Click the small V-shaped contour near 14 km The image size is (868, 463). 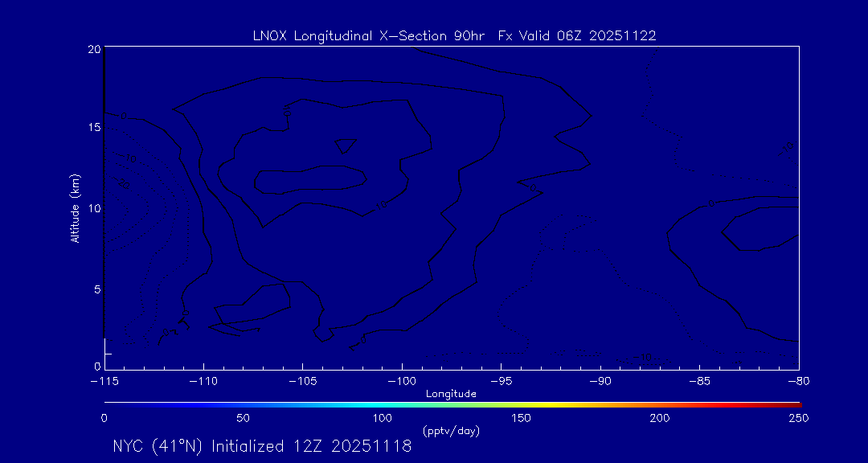click(346, 145)
